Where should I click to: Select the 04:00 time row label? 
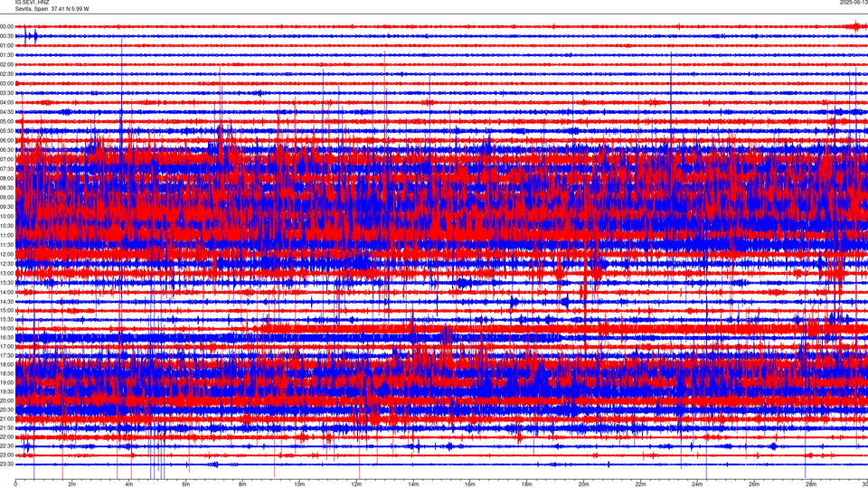tap(6, 103)
